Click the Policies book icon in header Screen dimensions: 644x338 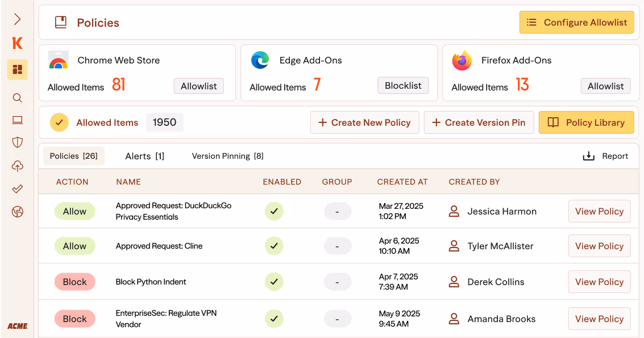pos(61,22)
